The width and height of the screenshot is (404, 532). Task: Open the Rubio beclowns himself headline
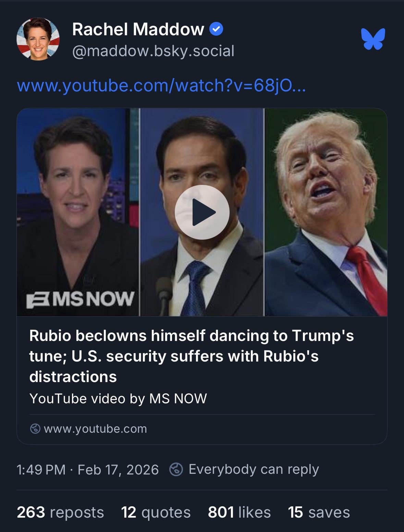[x=191, y=356]
